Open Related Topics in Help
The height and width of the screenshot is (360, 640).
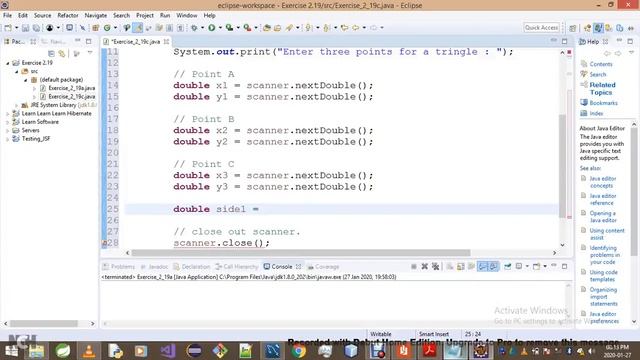[x=602, y=89]
